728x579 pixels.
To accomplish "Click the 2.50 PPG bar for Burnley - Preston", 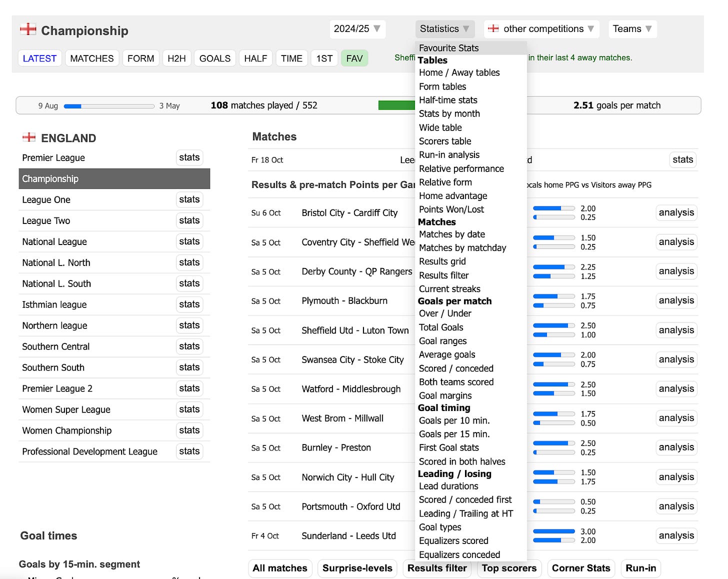I will (x=554, y=443).
